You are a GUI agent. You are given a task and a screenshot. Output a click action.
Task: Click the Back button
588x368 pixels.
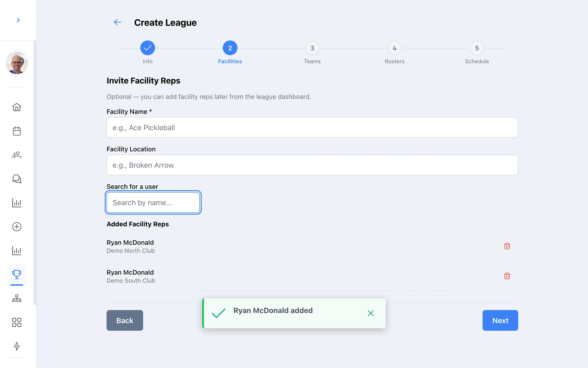(125, 320)
